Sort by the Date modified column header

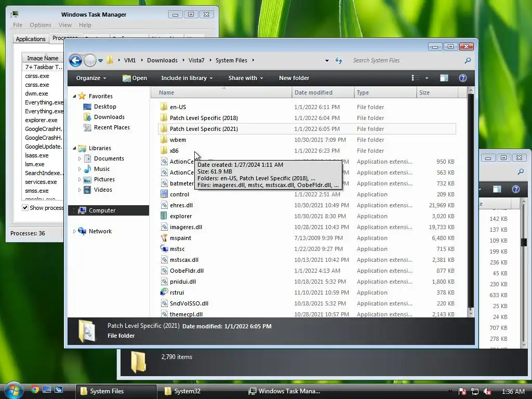[x=323, y=92]
